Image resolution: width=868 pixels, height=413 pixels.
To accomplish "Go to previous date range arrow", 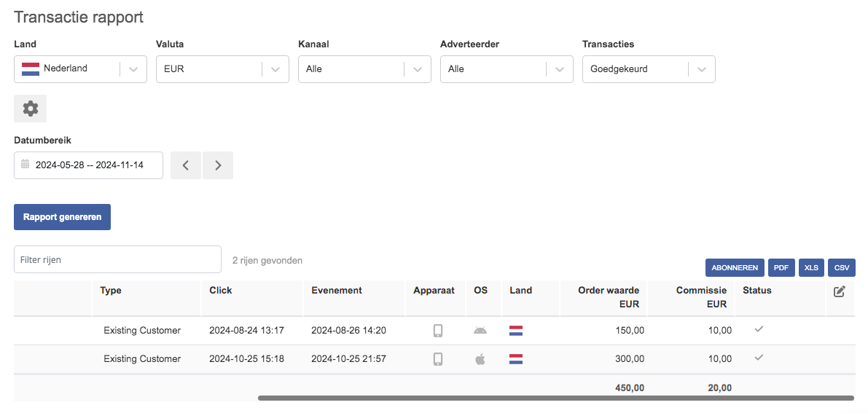I will 186,165.
